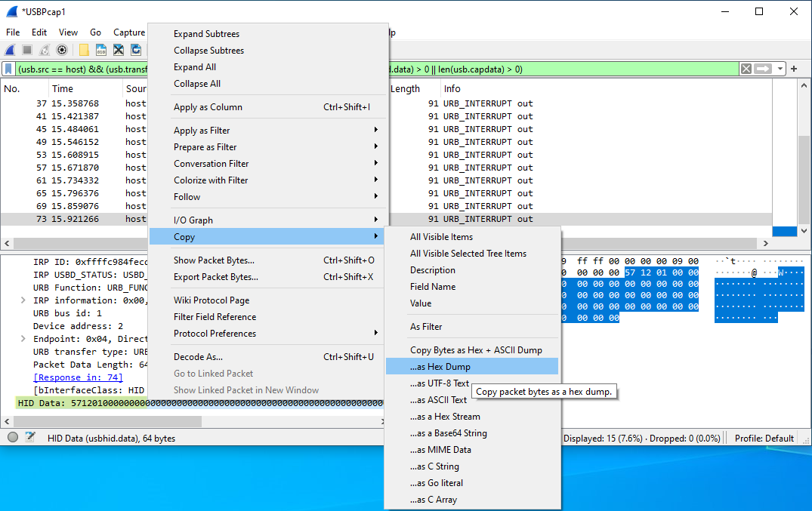Viewport: 812px width, 511px height.
Task: Clear the current display filter
Action: click(x=746, y=69)
